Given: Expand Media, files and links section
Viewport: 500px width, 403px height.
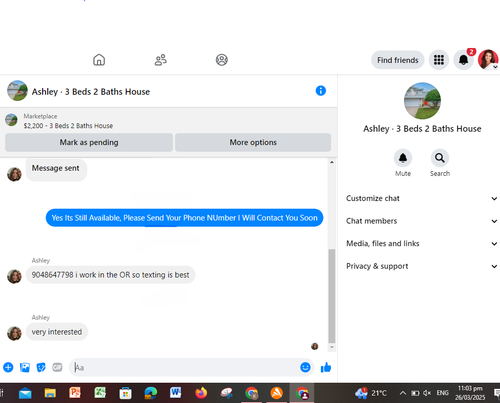Looking at the screenshot, I should point(422,244).
